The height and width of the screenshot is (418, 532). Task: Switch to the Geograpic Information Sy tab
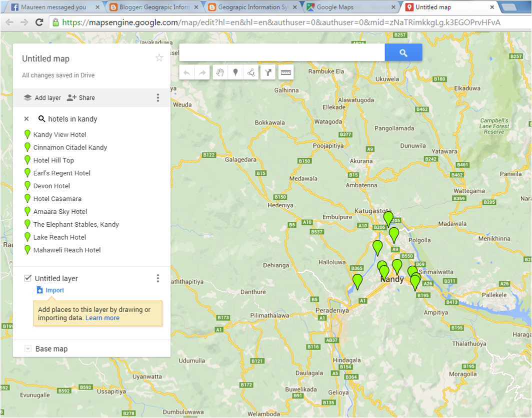coord(253,7)
